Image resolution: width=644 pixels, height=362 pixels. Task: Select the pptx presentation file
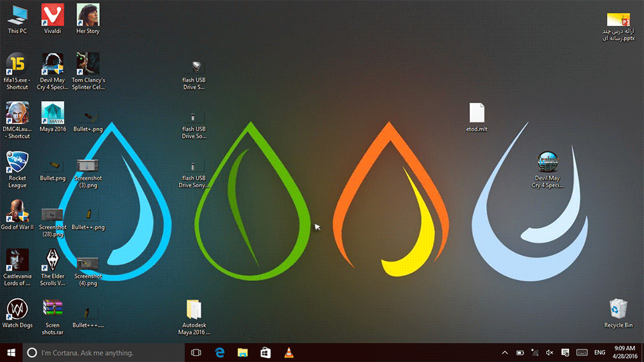point(619,26)
